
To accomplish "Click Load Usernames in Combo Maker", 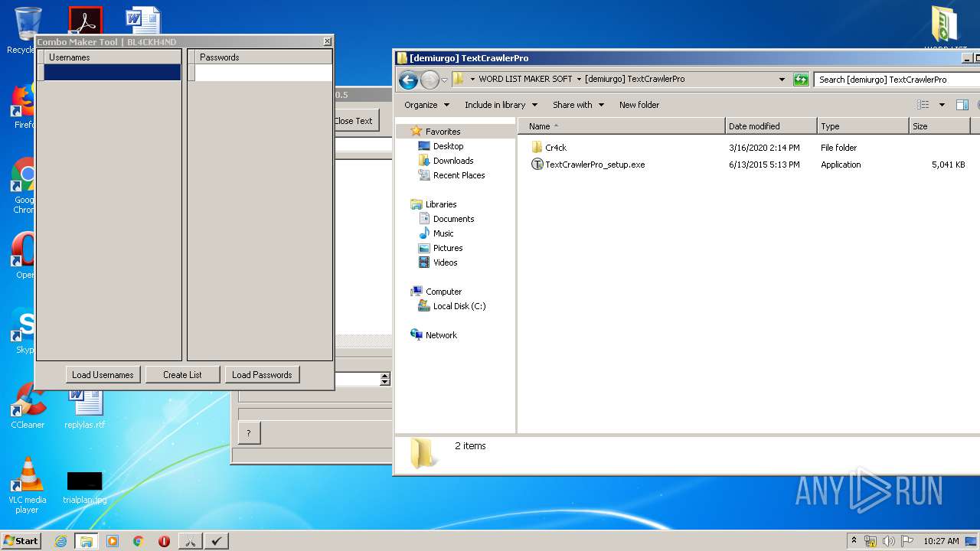I will [103, 374].
